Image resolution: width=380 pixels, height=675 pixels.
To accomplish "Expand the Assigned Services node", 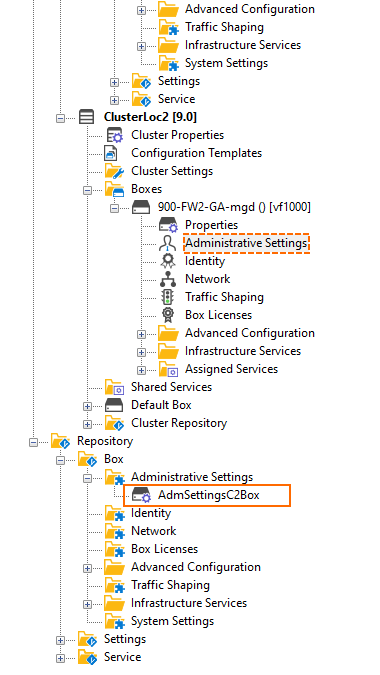I will pyautogui.click(x=141, y=370).
